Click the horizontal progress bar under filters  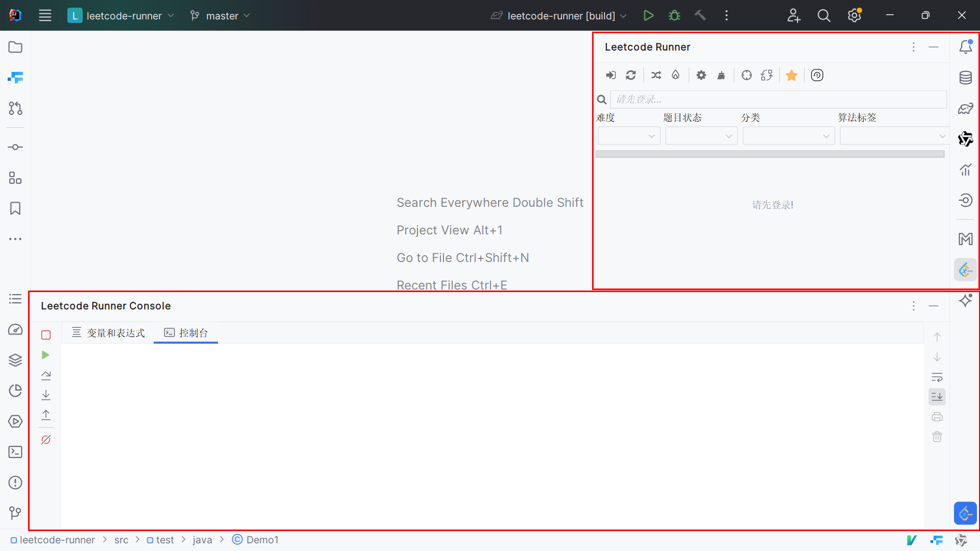tap(770, 154)
